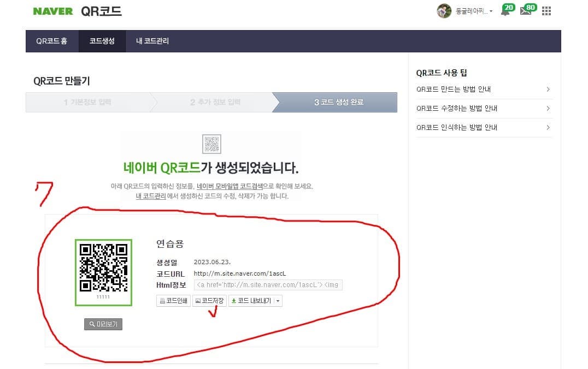The image size is (588, 369).
Task: Open the 코드 내보내기 dropdown arrow
Action: (277, 300)
